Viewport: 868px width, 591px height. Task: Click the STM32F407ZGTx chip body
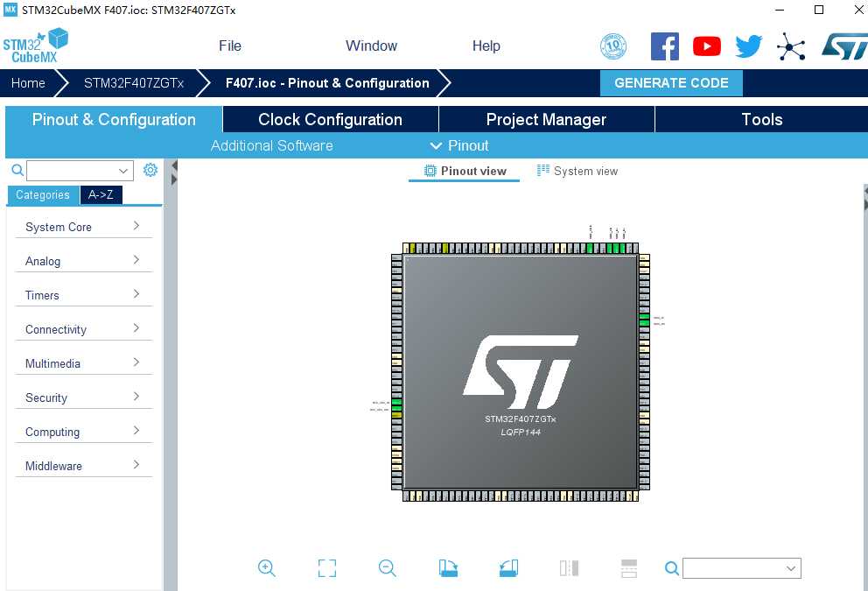[x=521, y=372]
